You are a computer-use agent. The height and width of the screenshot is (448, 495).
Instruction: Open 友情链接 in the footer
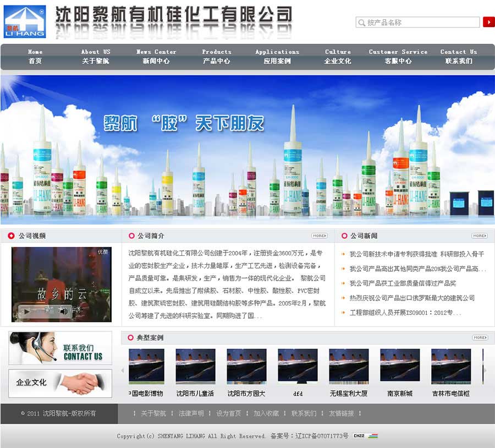click(341, 413)
